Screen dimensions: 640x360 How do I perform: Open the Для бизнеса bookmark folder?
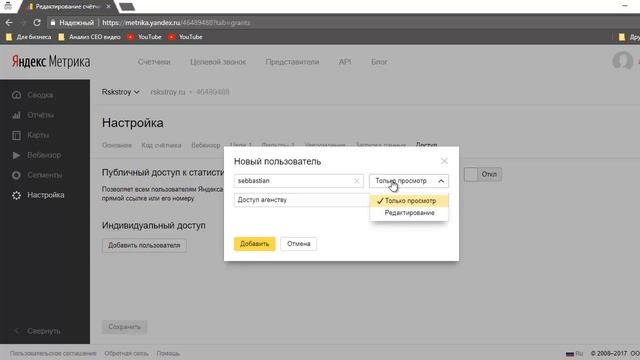pos(29,37)
